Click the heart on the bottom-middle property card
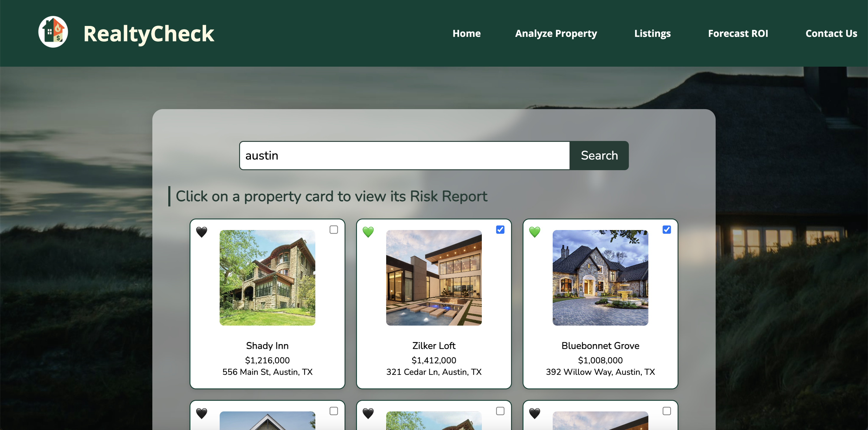 [368, 413]
